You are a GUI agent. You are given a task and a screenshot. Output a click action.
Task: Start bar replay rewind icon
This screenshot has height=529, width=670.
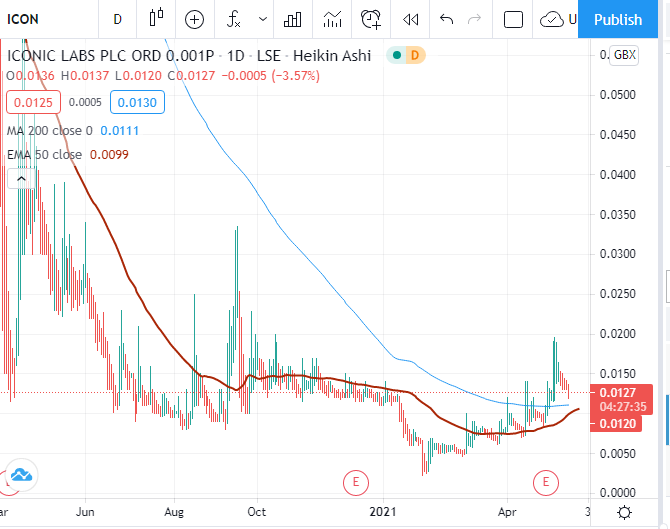411,19
